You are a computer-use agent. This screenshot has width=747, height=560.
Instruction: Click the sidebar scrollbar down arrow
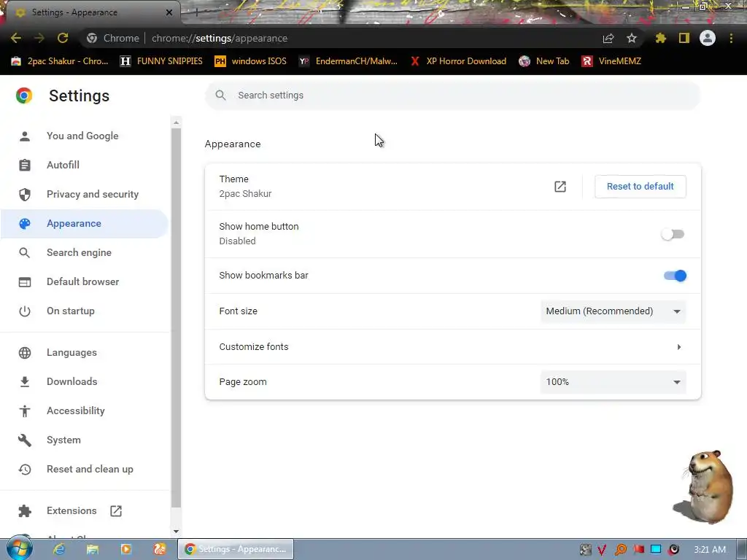tap(176, 532)
